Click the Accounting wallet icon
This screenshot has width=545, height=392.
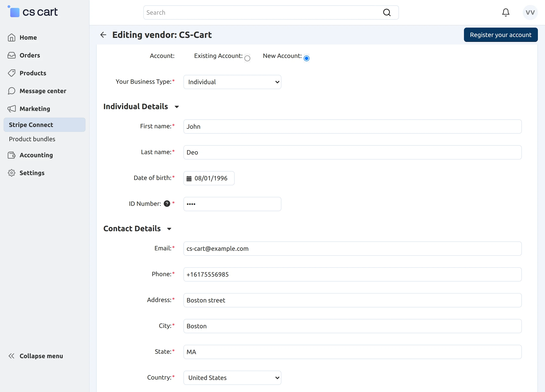tap(12, 155)
